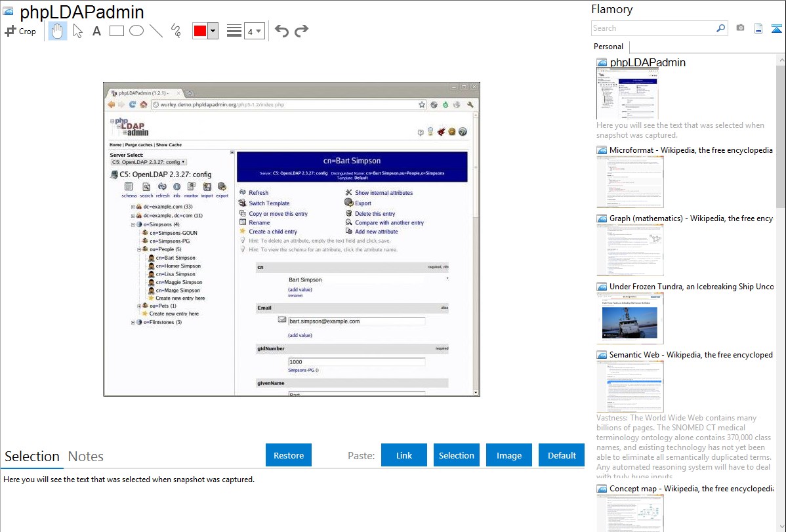
Task: Click the red color swatch
Action: pos(200,31)
